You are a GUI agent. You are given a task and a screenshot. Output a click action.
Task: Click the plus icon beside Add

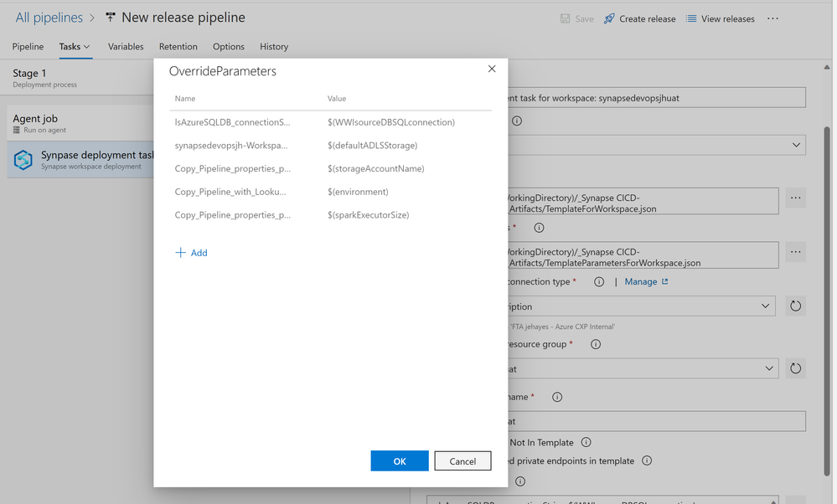pos(180,252)
